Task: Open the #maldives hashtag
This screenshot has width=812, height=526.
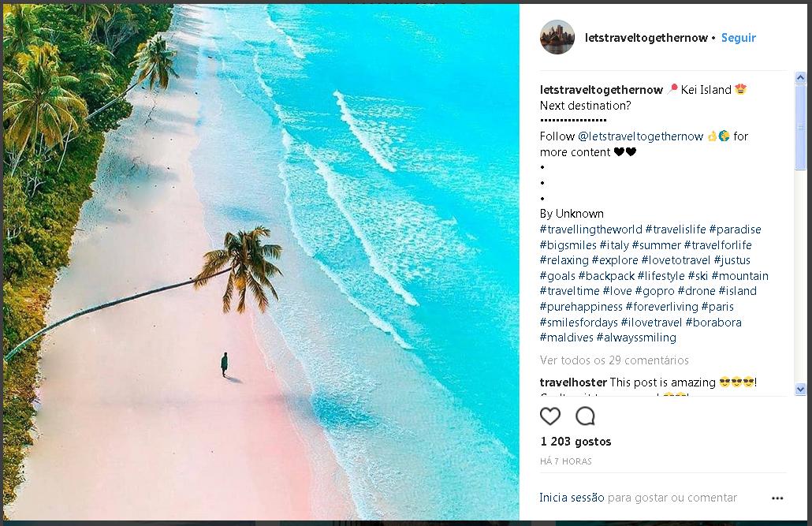Action: 566,338
